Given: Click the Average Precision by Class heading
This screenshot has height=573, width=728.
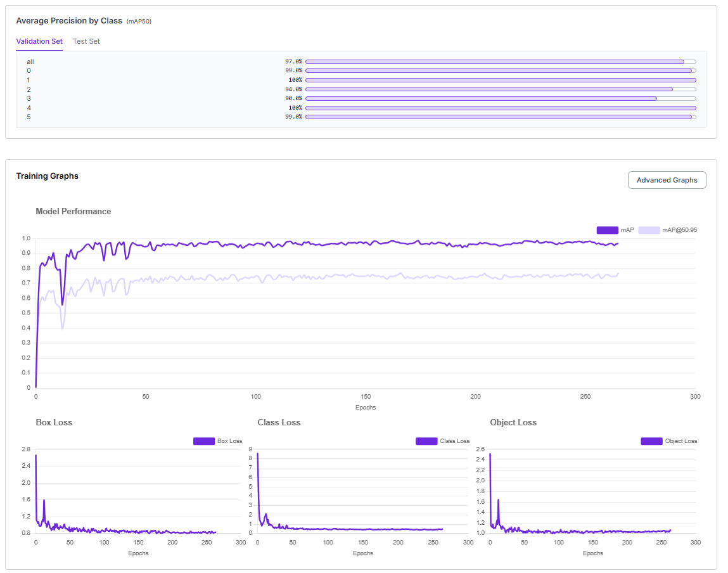Looking at the screenshot, I should [x=69, y=21].
